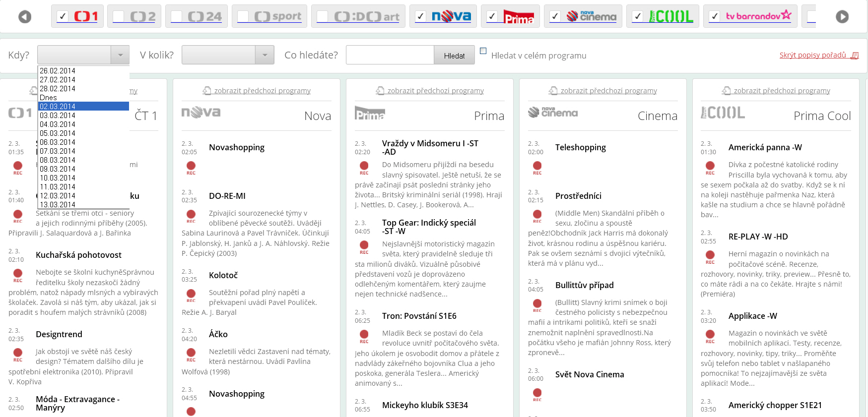Click the Prima Cool logo in column header
The height and width of the screenshot is (417, 868).
coord(723,113)
